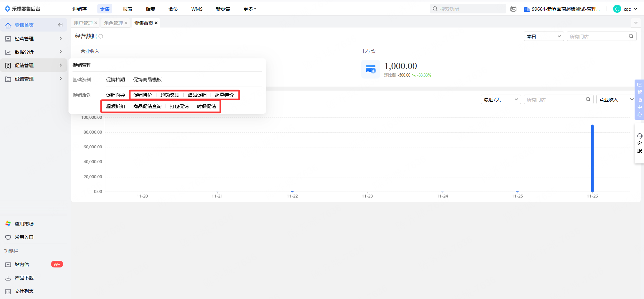644x299 pixels.
Task: Open 客服 customer service widget
Action: [639, 143]
